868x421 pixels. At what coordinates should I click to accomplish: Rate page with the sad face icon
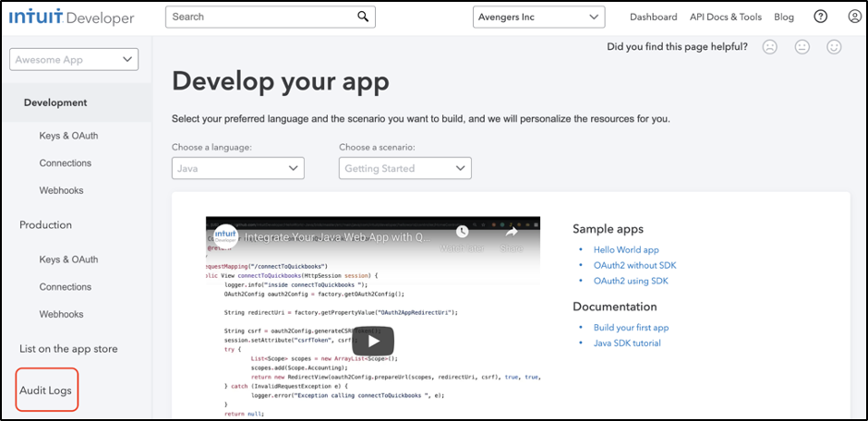click(x=769, y=47)
